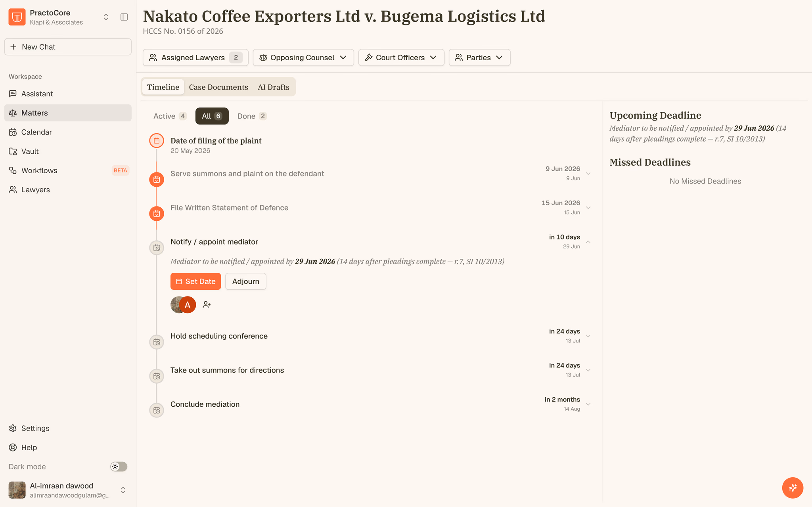The width and height of the screenshot is (812, 507).
Task: Switch to the Case Documents tab
Action: [218, 87]
